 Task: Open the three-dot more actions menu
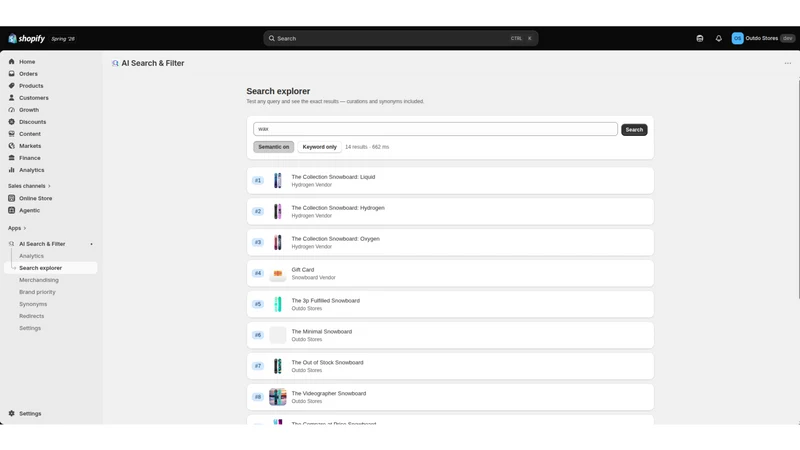pos(788,63)
